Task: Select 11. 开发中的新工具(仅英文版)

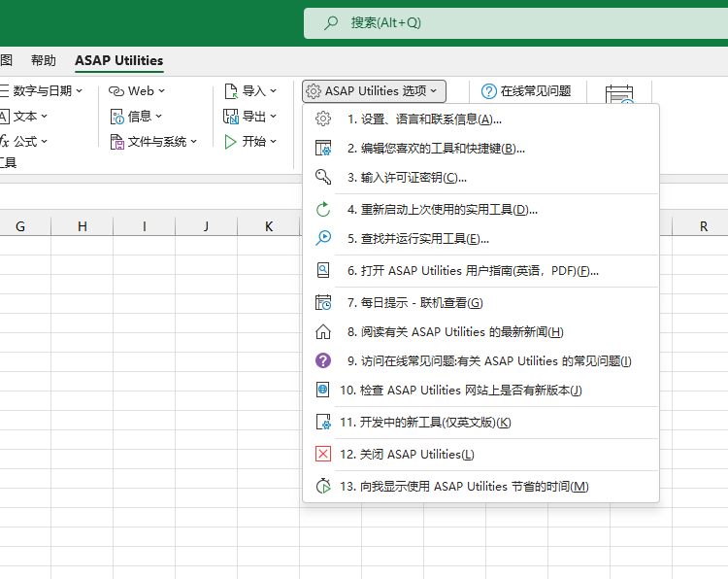Action: (x=481, y=422)
